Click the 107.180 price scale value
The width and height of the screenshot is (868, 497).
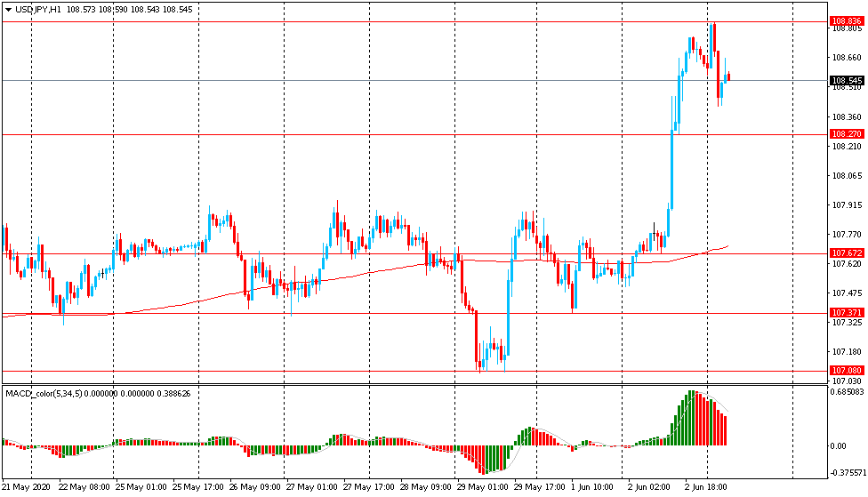(x=847, y=351)
